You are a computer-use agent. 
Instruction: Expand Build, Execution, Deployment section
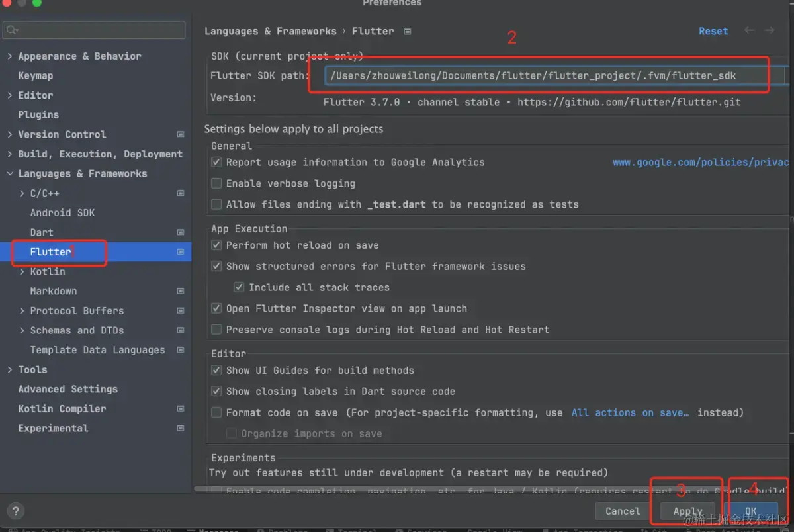pyautogui.click(x=10, y=154)
